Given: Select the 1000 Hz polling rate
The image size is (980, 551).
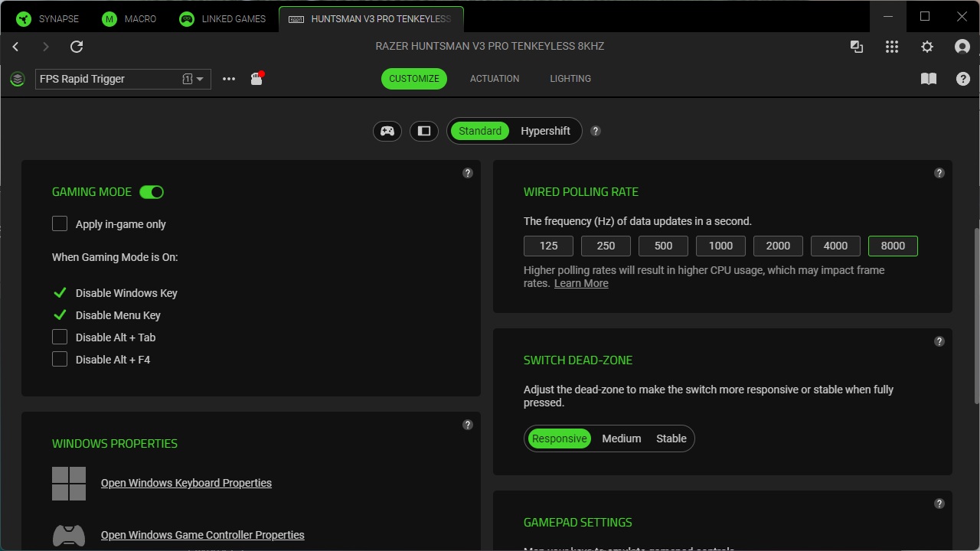Looking at the screenshot, I should tap(720, 246).
